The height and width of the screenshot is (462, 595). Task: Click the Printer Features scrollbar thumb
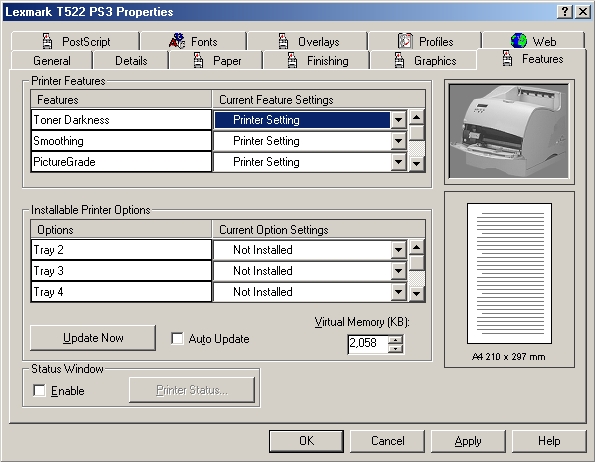click(x=417, y=133)
